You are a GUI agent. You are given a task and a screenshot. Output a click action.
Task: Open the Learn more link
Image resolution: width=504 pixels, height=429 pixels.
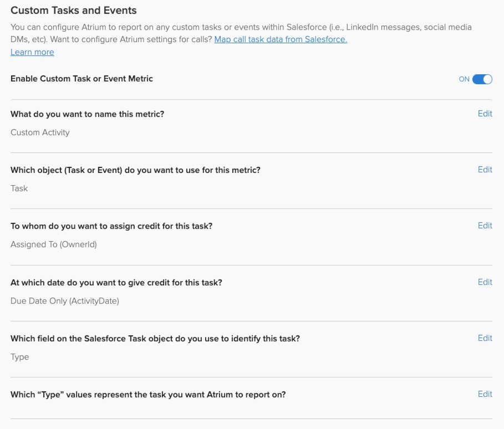pyautogui.click(x=32, y=52)
